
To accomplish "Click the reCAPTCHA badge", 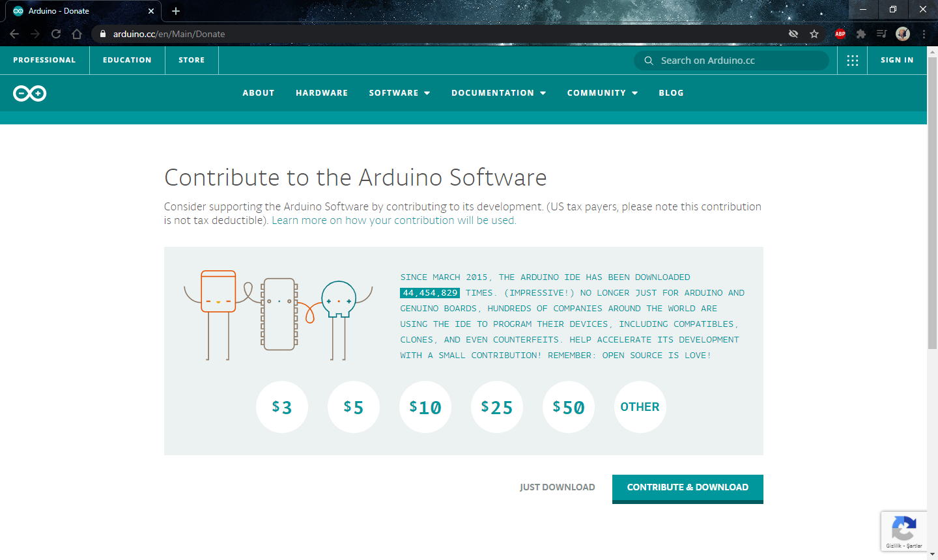I will (x=904, y=531).
